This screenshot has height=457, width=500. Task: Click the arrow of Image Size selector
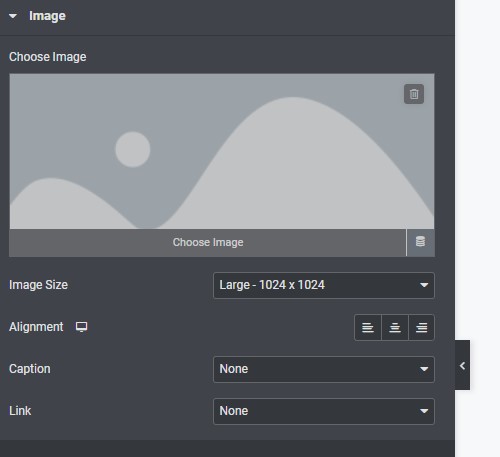click(x=424, y=285)
